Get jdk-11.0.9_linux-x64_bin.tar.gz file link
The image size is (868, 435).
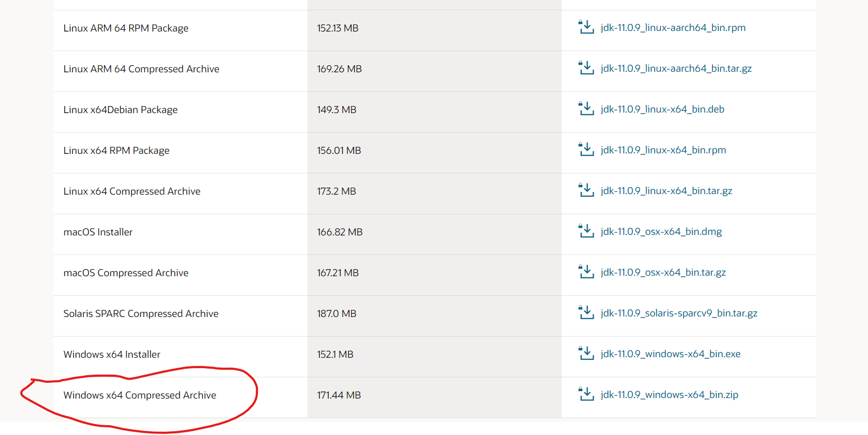tap(667, 191)
